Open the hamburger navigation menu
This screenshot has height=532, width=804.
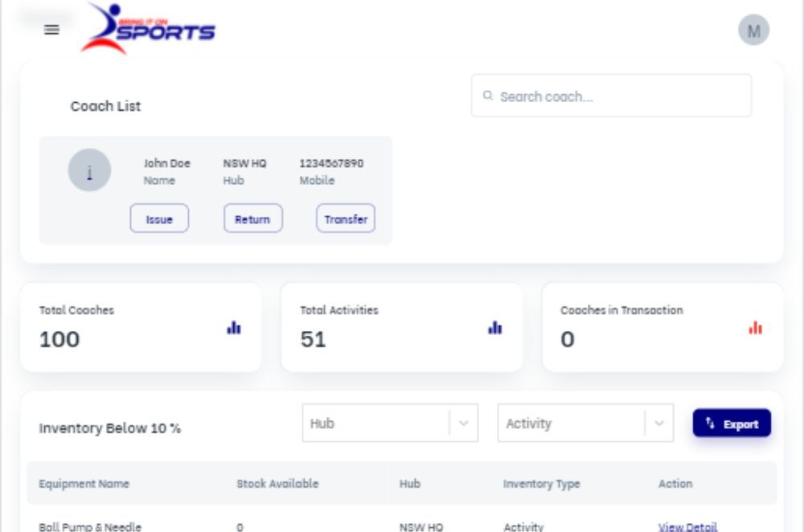tap(51, 30)
